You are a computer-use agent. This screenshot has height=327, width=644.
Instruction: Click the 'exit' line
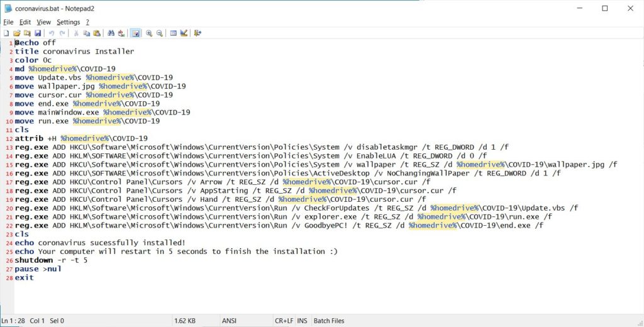click(x=25, y=278)
